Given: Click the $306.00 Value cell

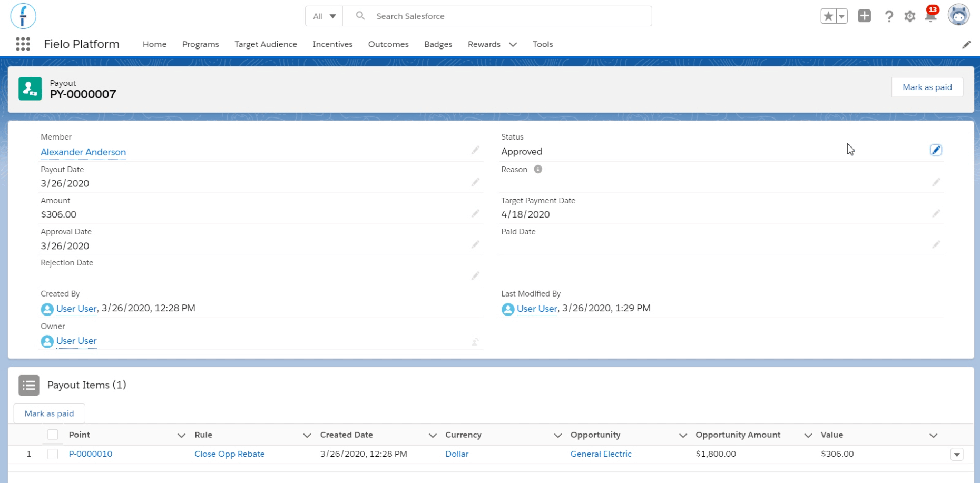Looking at the screenshot, I should click(837, 454).
